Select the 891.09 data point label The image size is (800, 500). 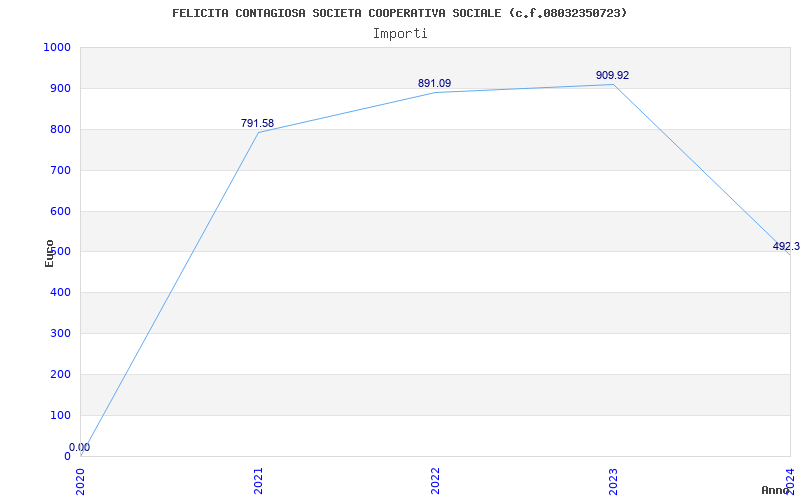pyautogui.click(x=435, y=83)
